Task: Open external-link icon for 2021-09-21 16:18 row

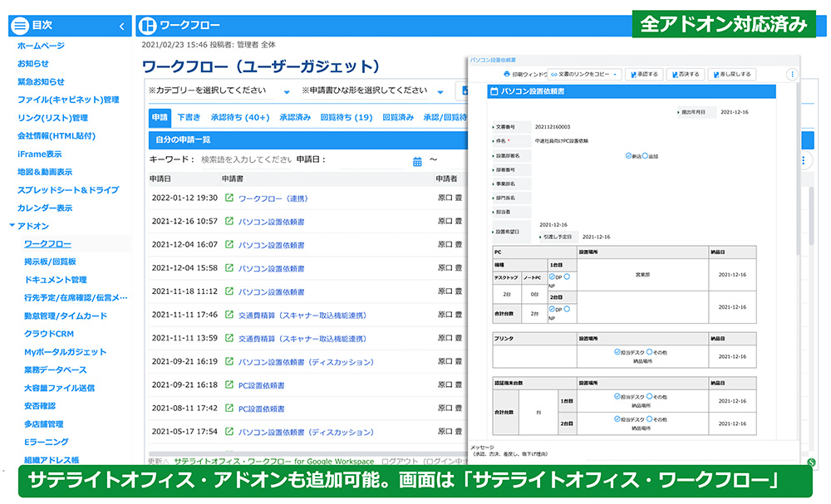Action: click(229, 385)
